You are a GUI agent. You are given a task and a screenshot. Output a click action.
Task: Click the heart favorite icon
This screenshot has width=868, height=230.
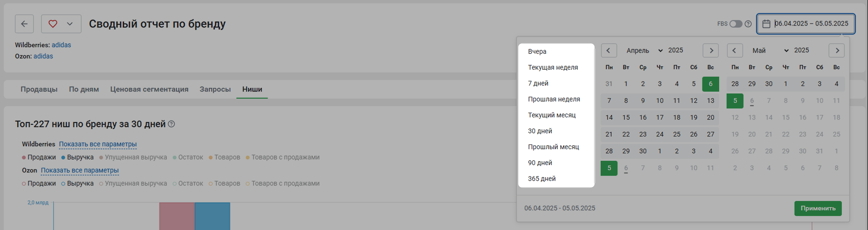coord(53,24)
